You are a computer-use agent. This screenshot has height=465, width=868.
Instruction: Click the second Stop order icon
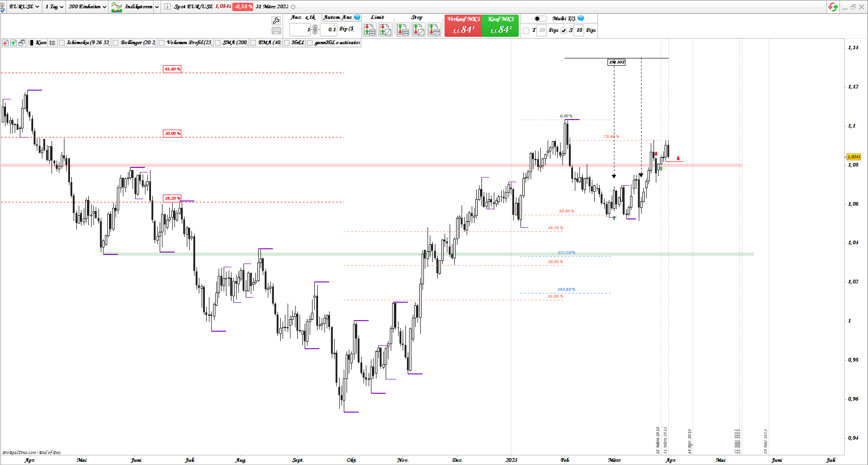(x=418, y=29)
